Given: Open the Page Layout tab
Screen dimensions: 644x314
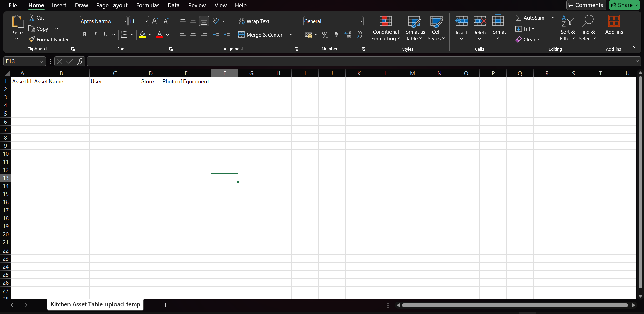Looking at the screenshot, I should tap(112, 5).
